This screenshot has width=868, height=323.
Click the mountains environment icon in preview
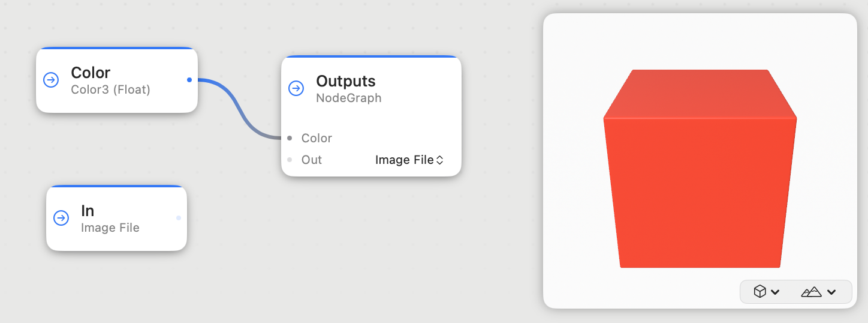pyautogui.click(x=811, y=292)
